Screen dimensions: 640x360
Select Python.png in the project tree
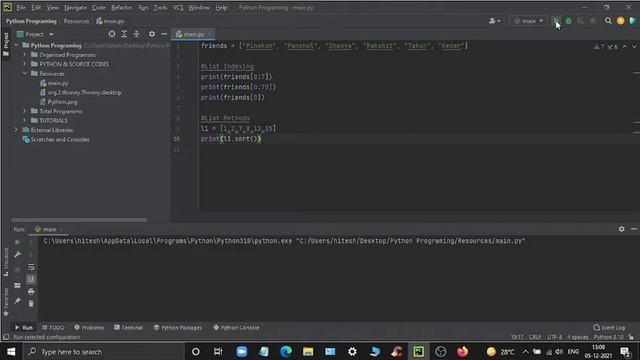tap(59, 102)
